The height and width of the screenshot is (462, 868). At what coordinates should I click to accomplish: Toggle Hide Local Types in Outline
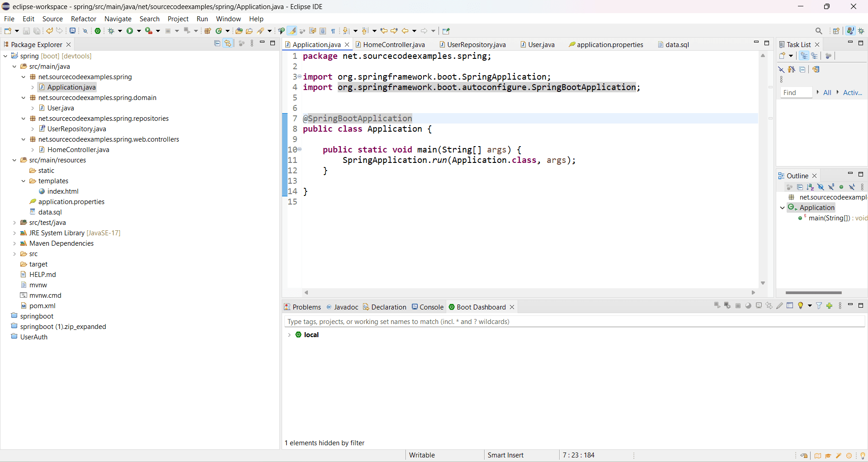tap(852, 187)
